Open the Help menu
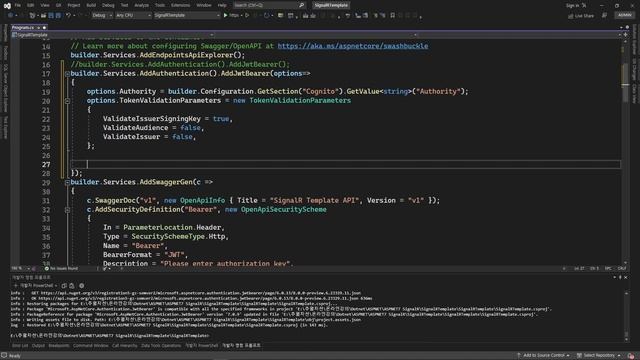This screenshot has height=360, width=640. [x=222, y=5]
